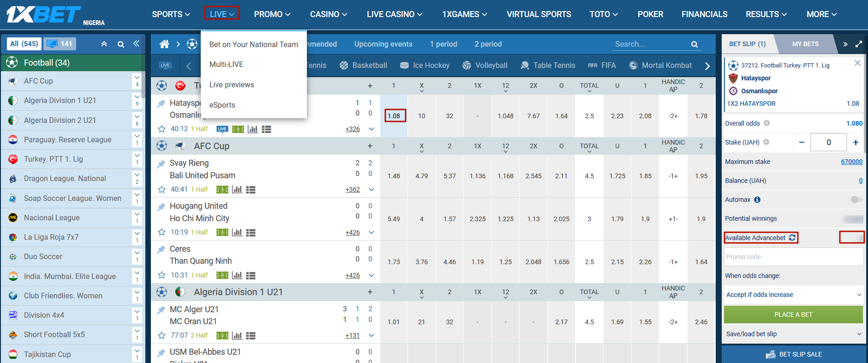
Task: Open the SPORTS dropdown menu
Action: [x=171, y=14]
